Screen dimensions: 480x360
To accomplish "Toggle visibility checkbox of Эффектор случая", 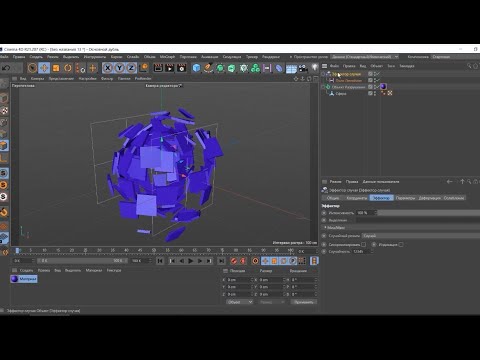I will [x=370, y=74].
